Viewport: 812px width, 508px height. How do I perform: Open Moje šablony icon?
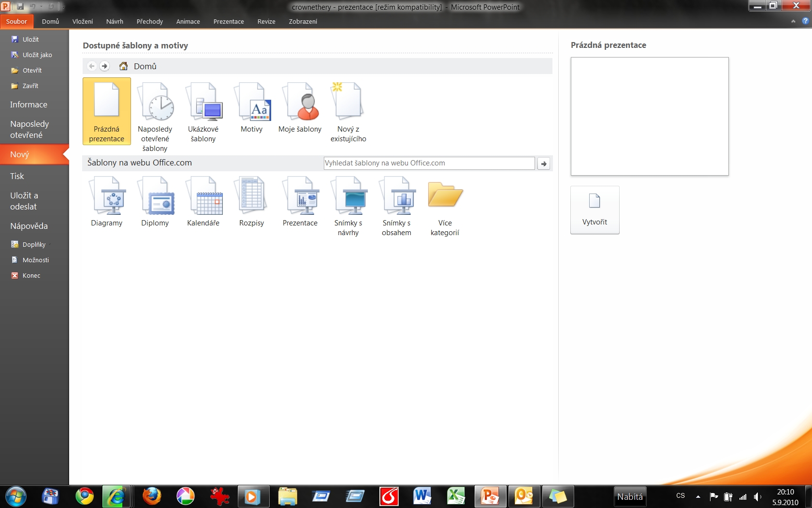(300, 107)
